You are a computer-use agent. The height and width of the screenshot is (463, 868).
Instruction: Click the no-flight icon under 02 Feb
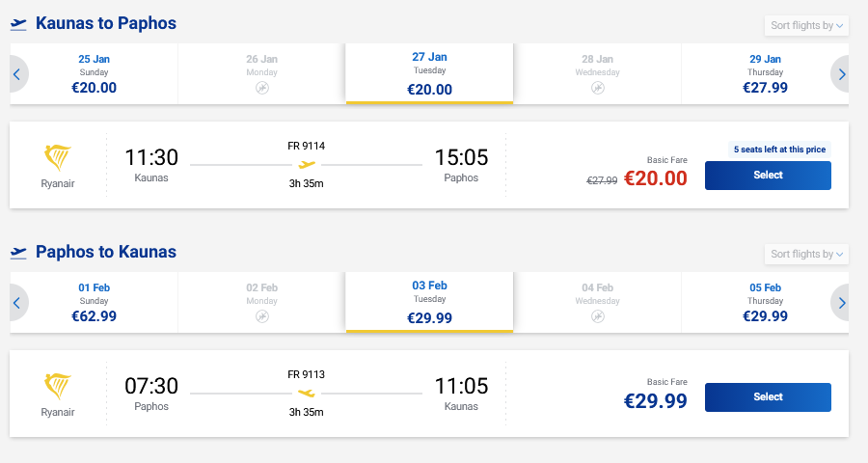point(261,316)
